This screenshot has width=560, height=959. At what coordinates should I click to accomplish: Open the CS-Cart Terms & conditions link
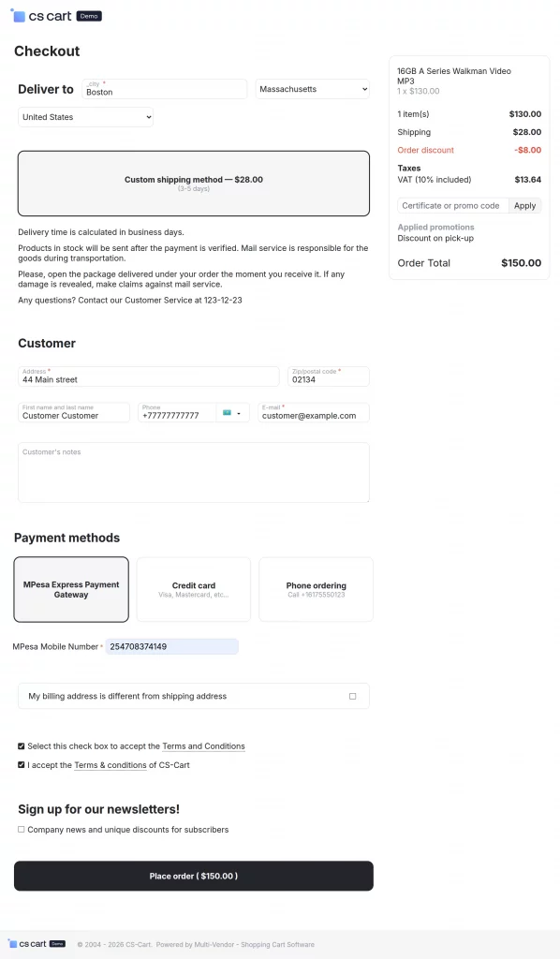pos(111,765)
